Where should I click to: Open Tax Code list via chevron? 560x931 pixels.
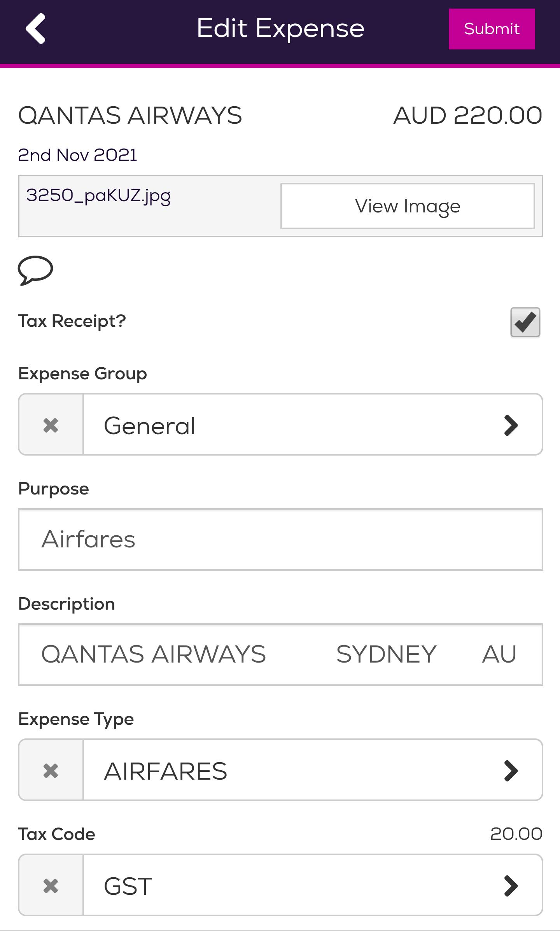point(511,885)
